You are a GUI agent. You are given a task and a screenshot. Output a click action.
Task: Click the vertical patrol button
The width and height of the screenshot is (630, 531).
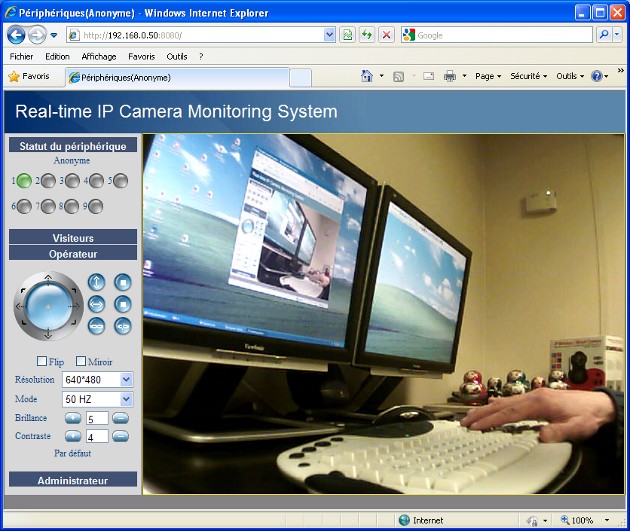96,282
